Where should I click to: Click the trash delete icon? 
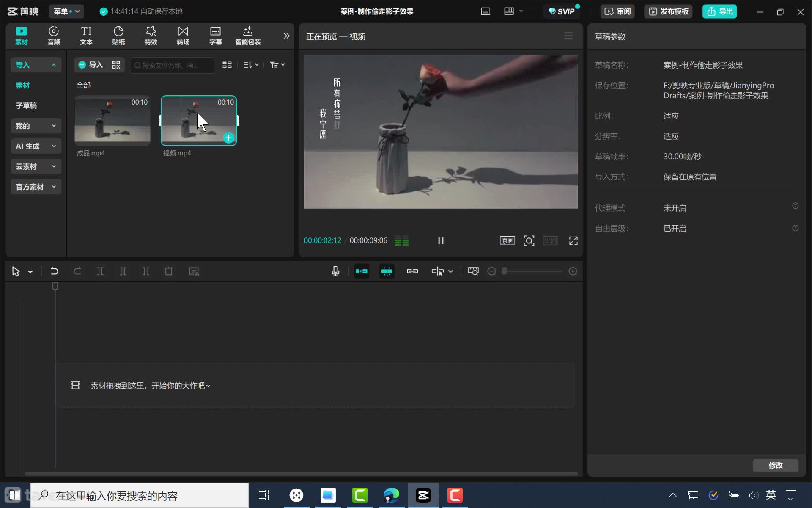[169, 271]
